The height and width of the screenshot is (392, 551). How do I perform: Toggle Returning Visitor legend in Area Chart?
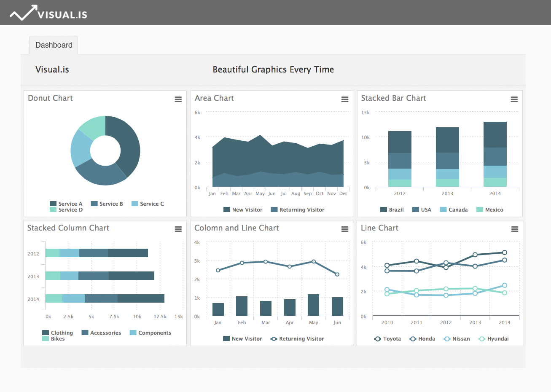coord(298,209)
